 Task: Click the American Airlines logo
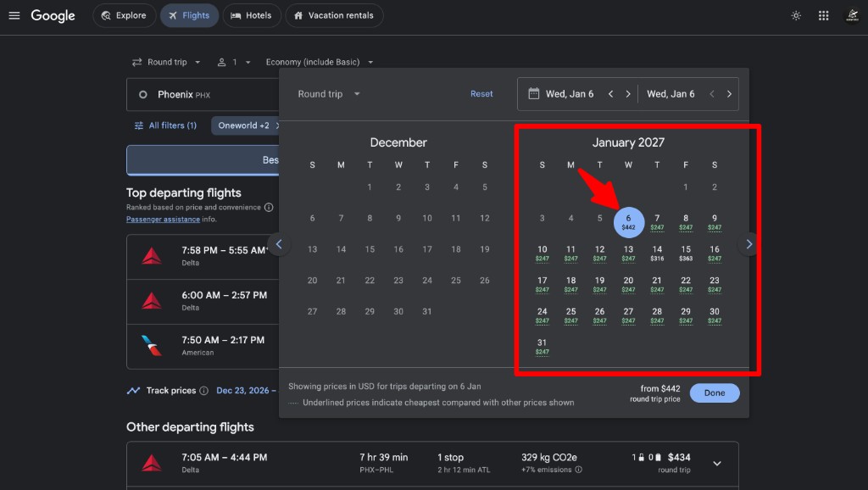pyautogui.click(x=151, y=346)
